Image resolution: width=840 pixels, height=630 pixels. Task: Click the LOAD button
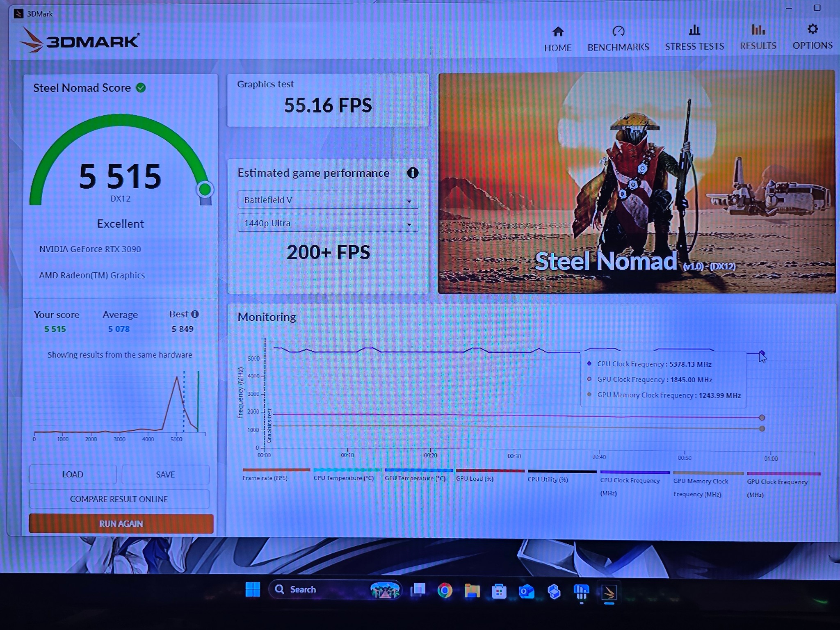73,475
